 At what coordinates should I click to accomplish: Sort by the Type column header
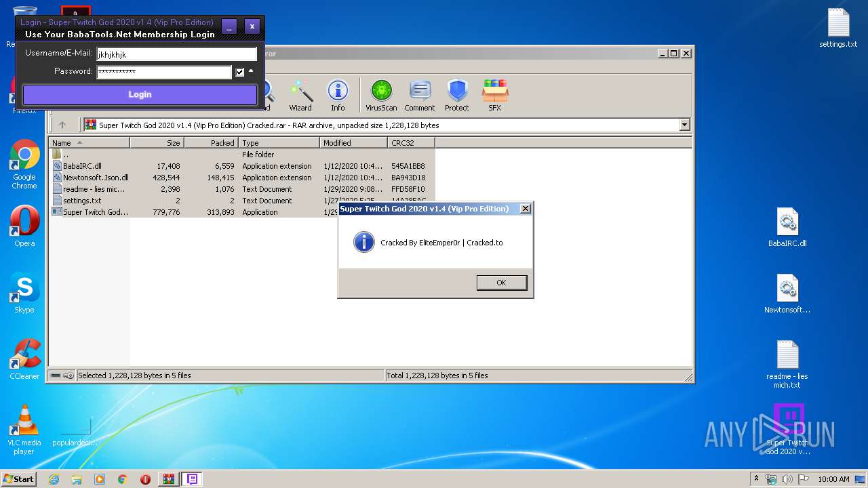click(x=279, y=143)
